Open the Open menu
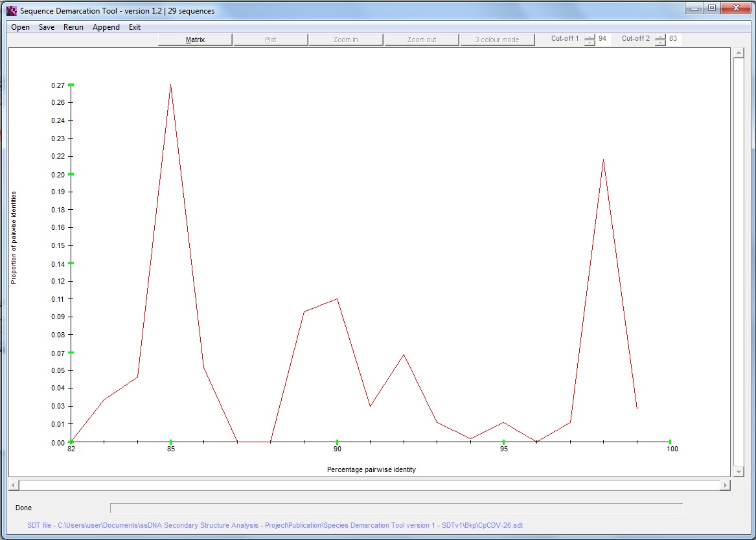This screenshot has height=540, width=756. (x=20, y=27)
